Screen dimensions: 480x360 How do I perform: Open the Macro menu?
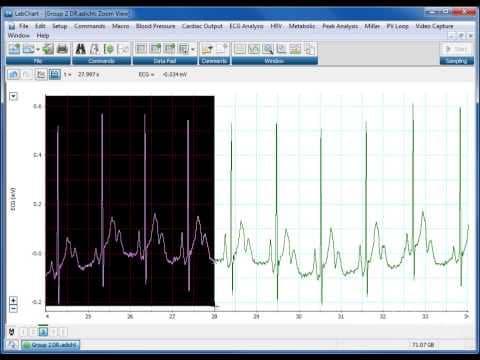[121, 26]
